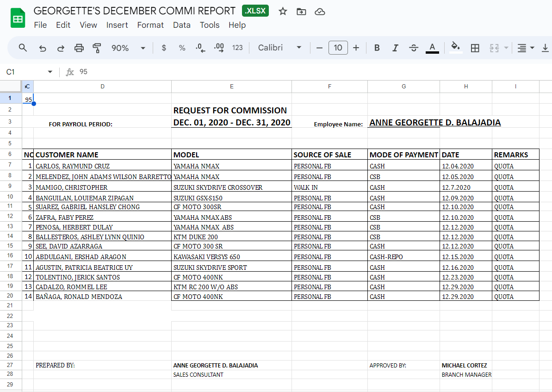Image resolution: width=552 pixels, height=392 pixels.
Task: Click the .XLSX file format badge
Action: coord(255,11)
